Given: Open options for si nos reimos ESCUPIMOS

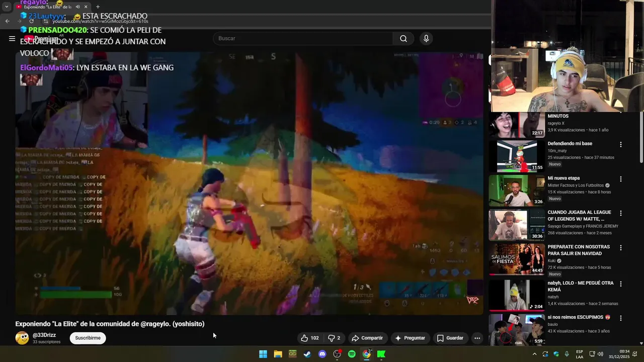Looking at the screenshot, I should coord(621,318).
